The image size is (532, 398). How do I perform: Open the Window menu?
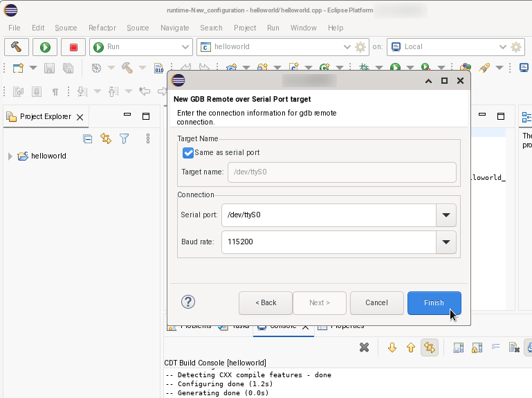point(303,28)
